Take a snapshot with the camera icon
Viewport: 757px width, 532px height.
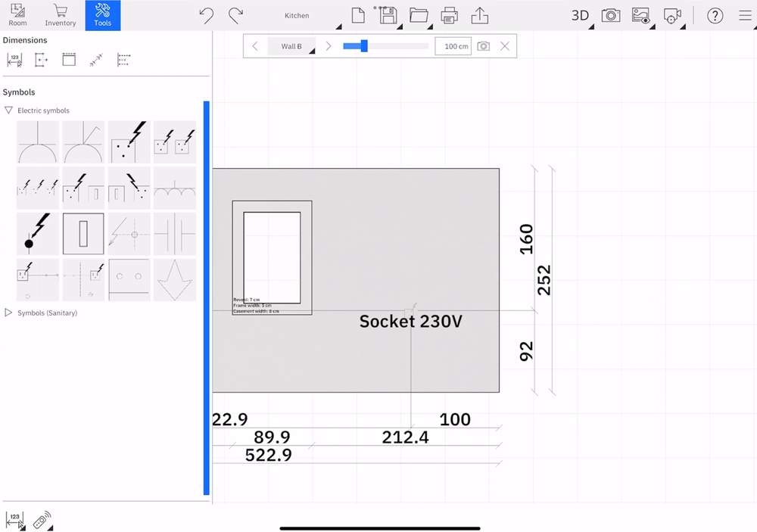pyautogui.click(x=611, y=15)
